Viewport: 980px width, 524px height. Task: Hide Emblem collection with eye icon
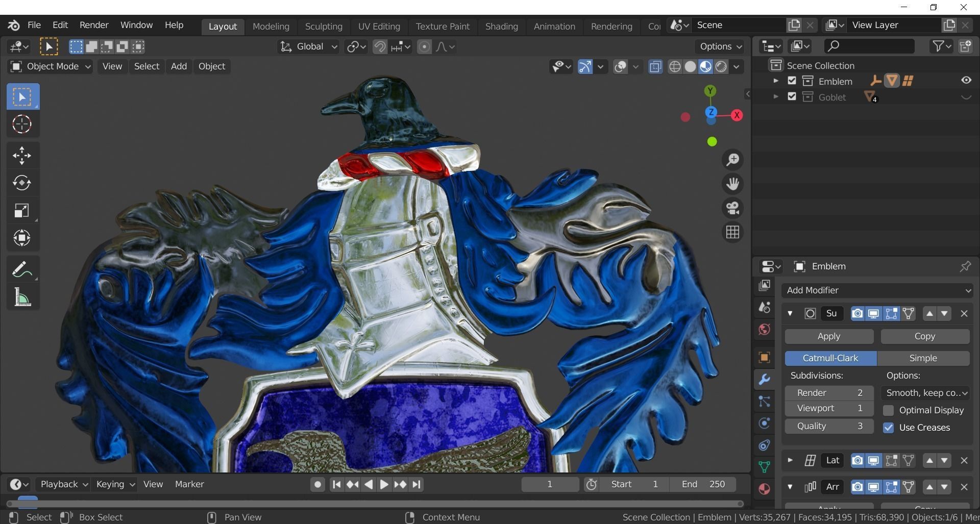[966, 81]
